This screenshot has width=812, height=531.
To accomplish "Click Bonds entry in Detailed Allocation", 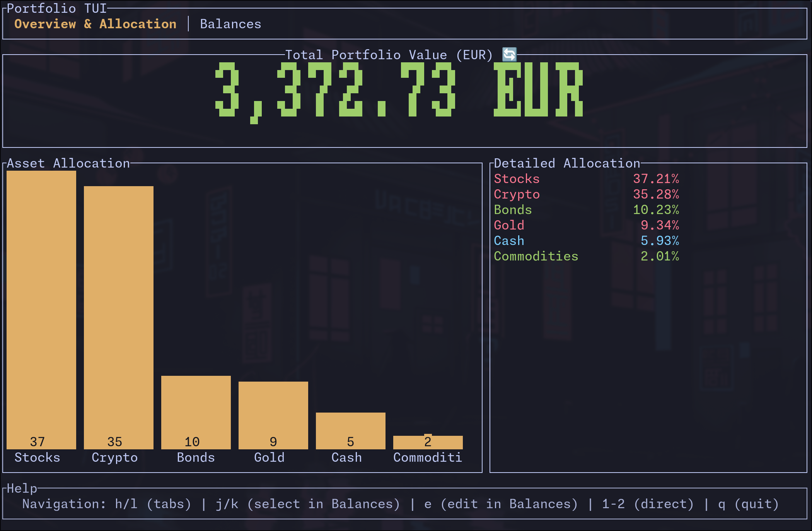I will [x=513, y=210].
